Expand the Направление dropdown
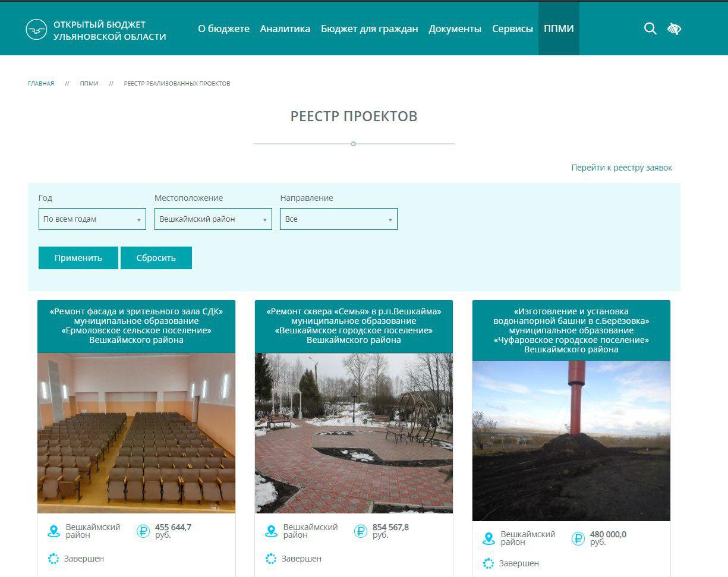Screen dimensions: 728x577 338,219
